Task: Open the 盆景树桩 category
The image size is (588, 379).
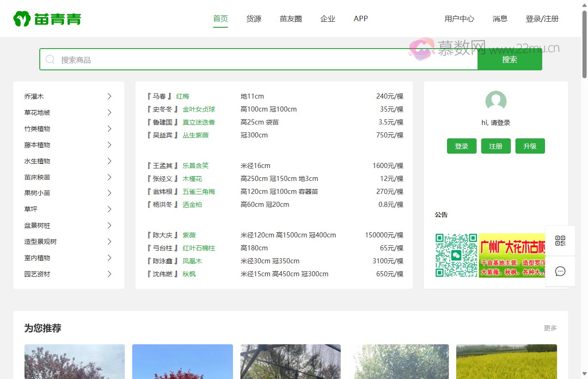Action: coord(37,225)
